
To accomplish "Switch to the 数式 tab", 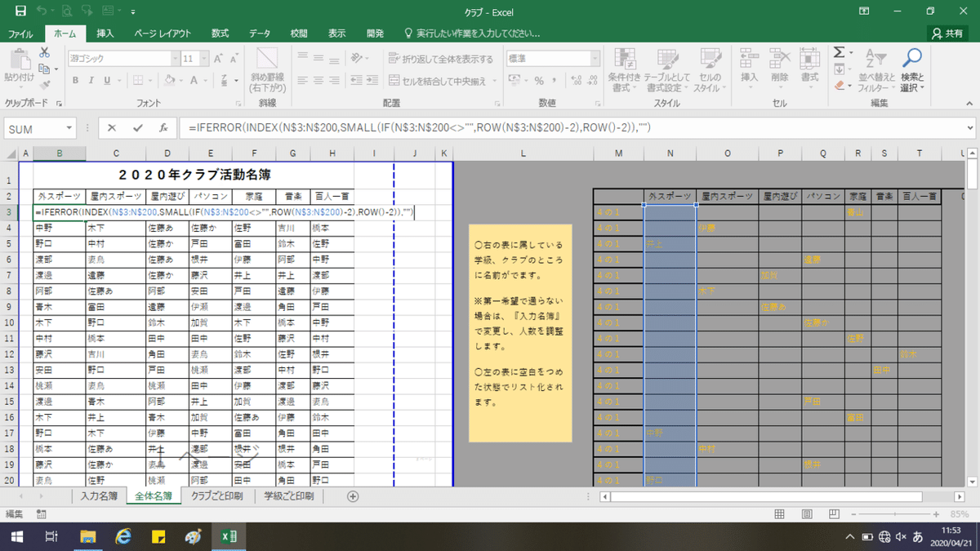I will (x=220, y=34).
